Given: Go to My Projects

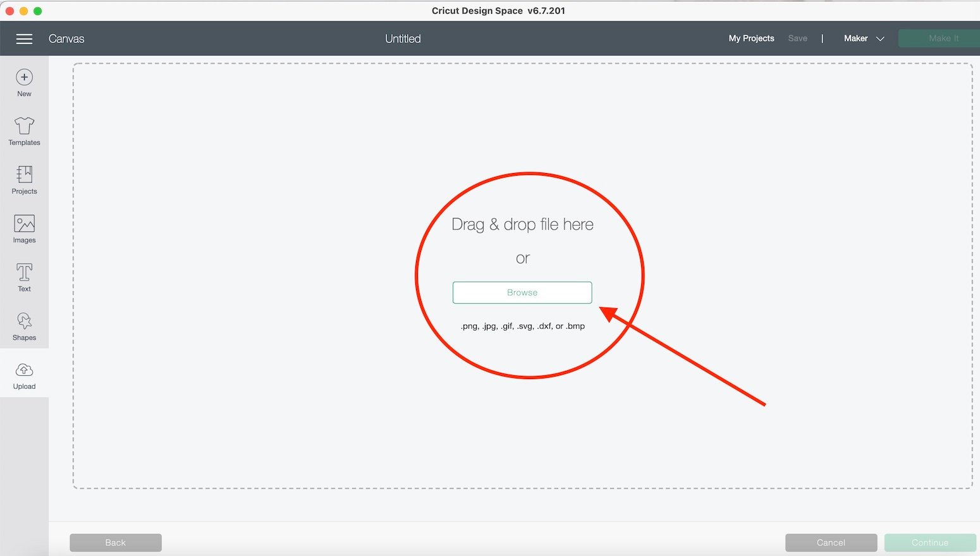Looking at the screenshot, I should [x=751, y=39].
